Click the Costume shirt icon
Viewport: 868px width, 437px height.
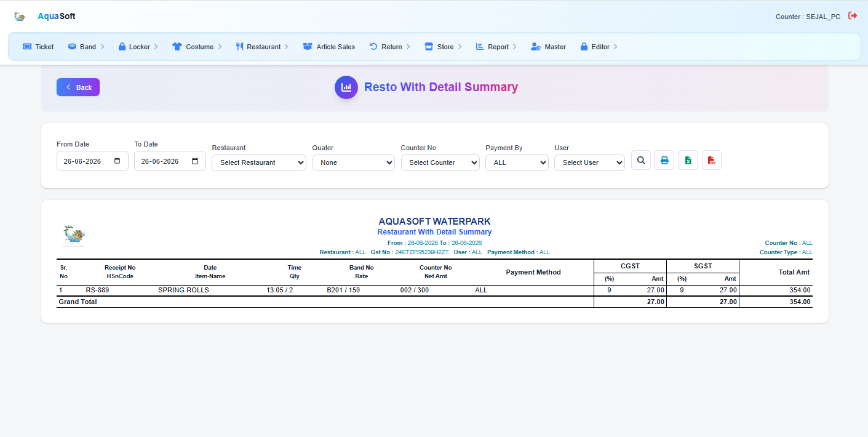pos(177,47)
